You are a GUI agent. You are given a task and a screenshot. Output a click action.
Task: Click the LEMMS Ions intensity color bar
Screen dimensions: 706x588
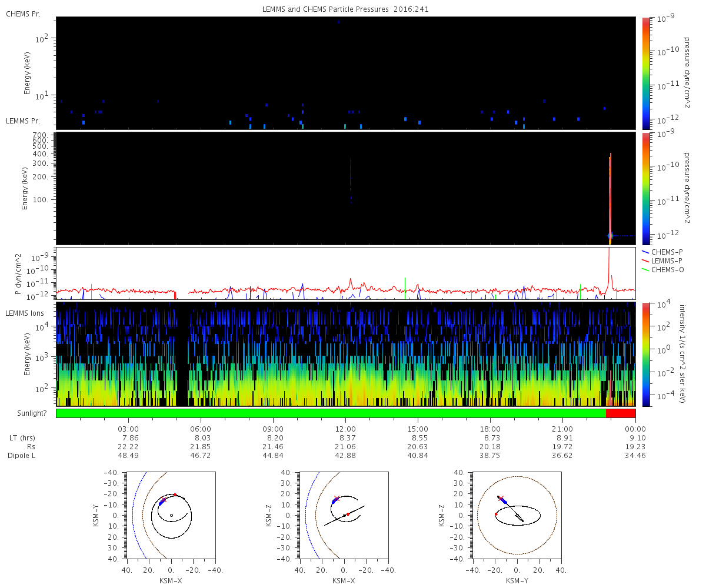[x=645, y=354]
